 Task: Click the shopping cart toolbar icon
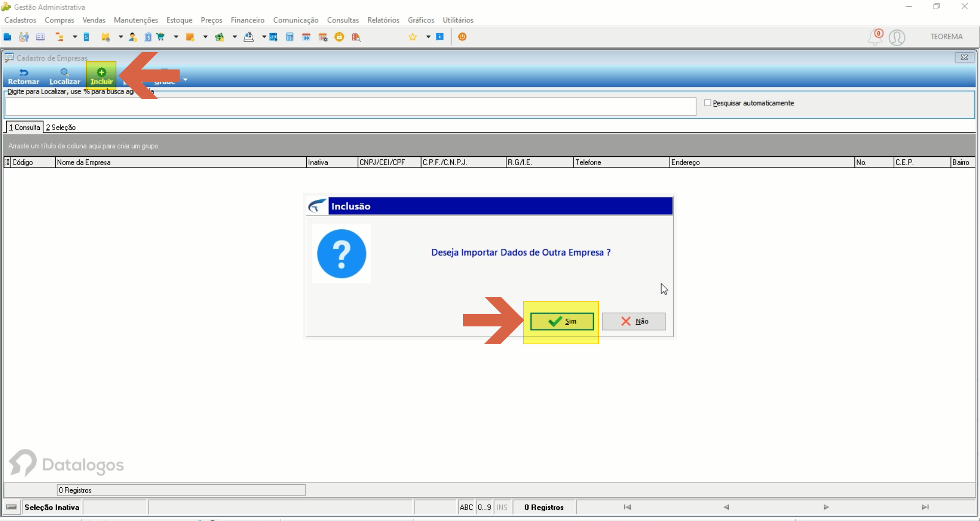[161, 37]
